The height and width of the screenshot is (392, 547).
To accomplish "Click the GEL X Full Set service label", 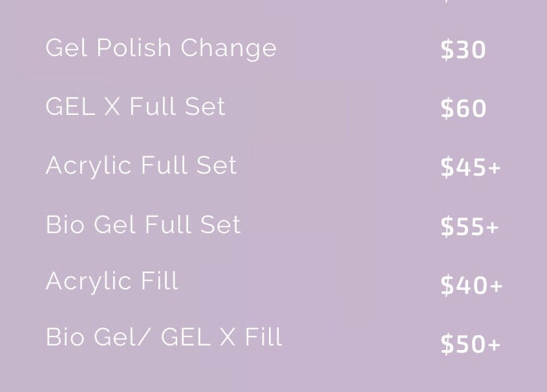I will [x=135, y=107].
